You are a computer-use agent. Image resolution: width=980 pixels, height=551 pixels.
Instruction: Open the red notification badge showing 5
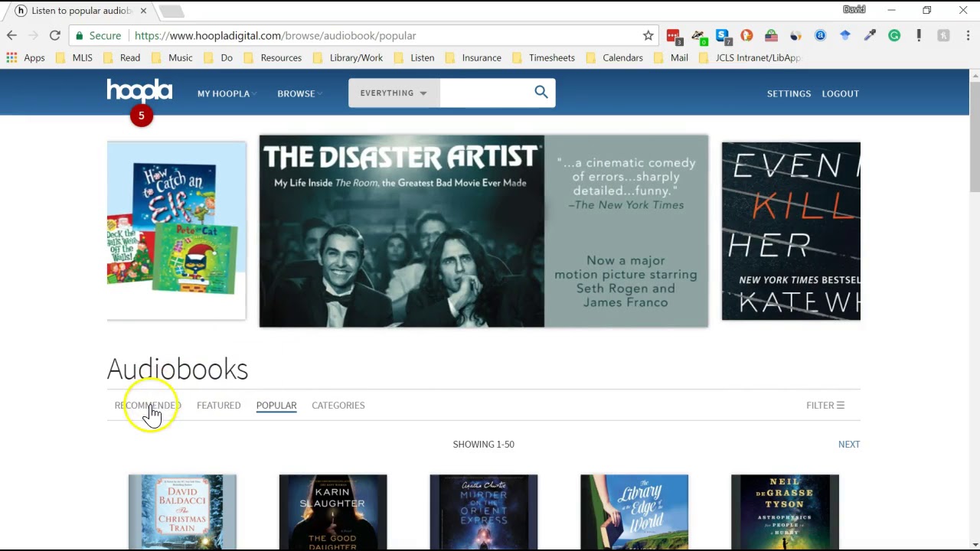pyautogui.click(x=141, y=116)
